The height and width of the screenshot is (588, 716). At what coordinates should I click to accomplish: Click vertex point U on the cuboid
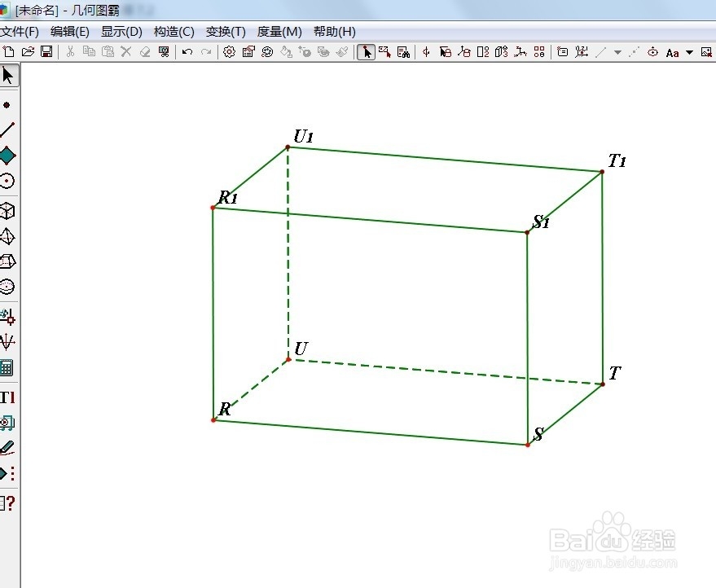coord(288,360)
